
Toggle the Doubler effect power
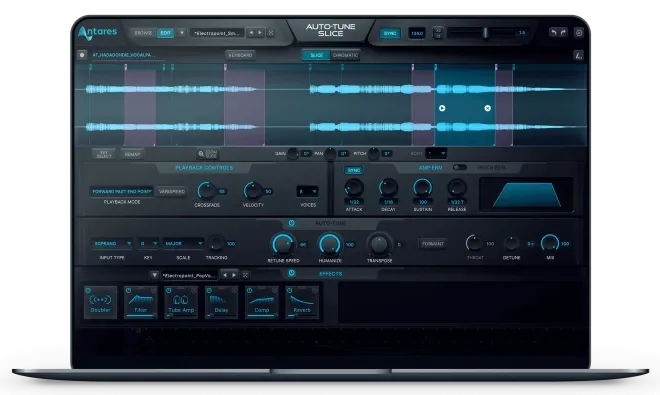click(88, 291)
